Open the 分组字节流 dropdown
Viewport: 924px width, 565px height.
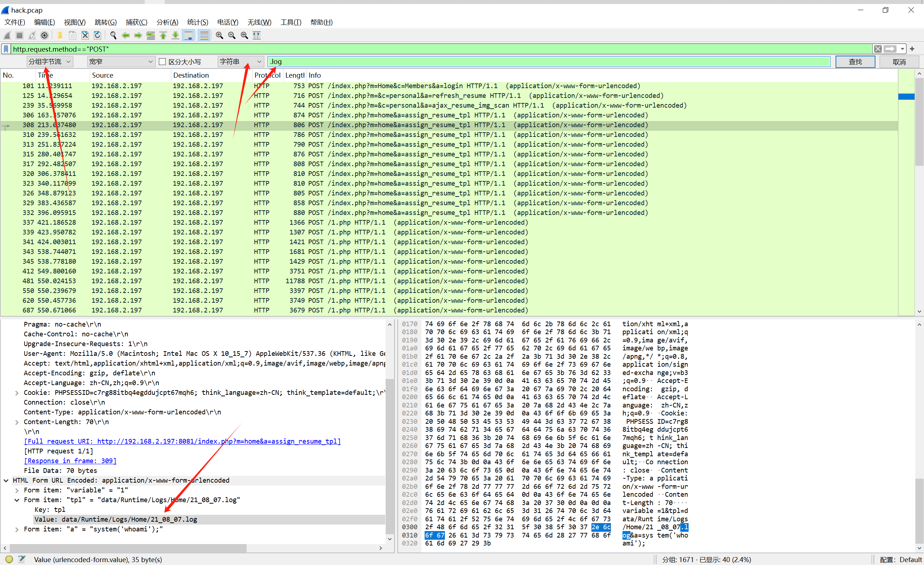[x=50, y=62]
